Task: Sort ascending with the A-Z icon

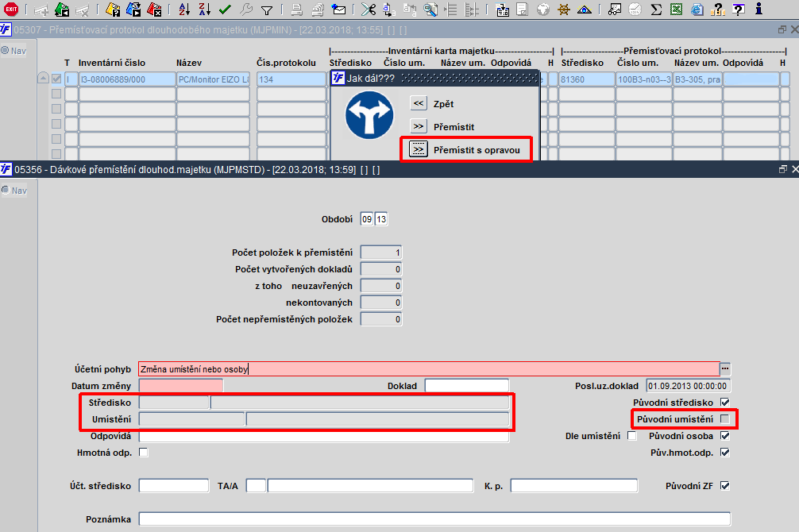Action: point(184,9)
